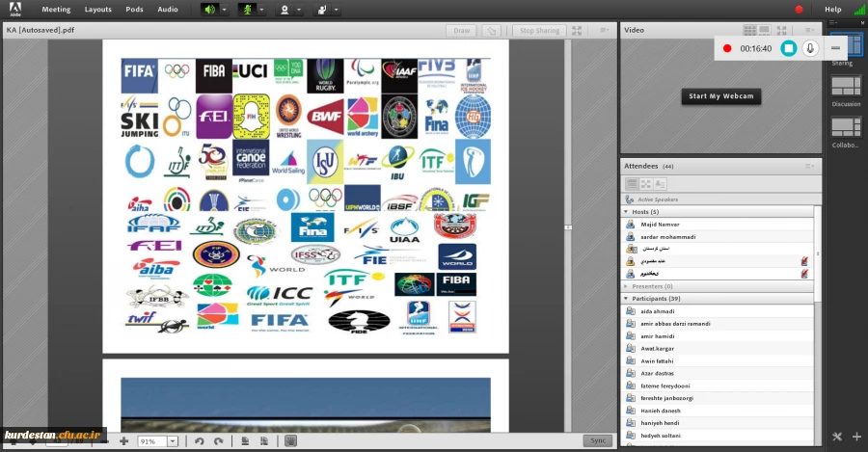Image resolution: width=868 pixels, height=452 pixels.
Task: Select the pan hand tool
Action: tap(290, 440)
